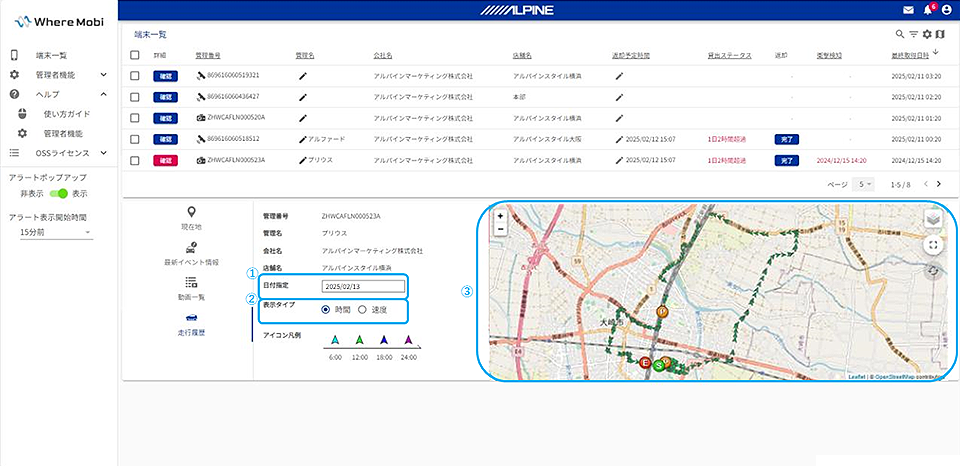Select the 速度 display type radio
This screenshot has width=960, height=466.
(x=362, y=310)
